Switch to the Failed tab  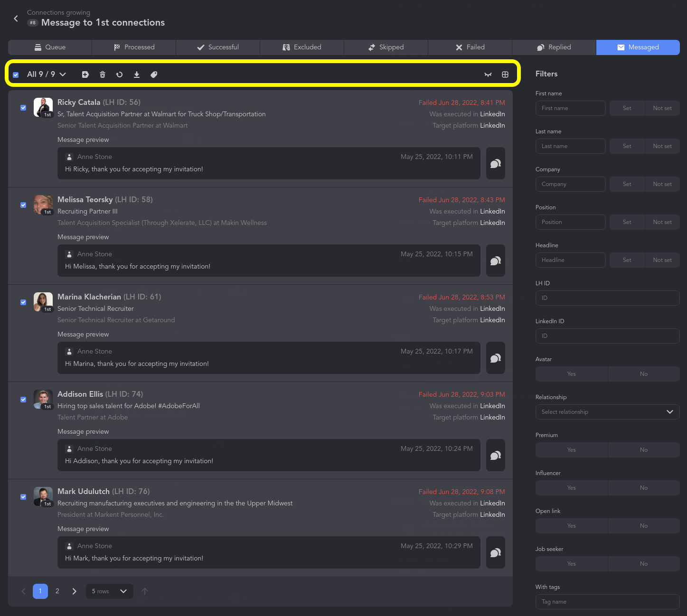(470, 47)
